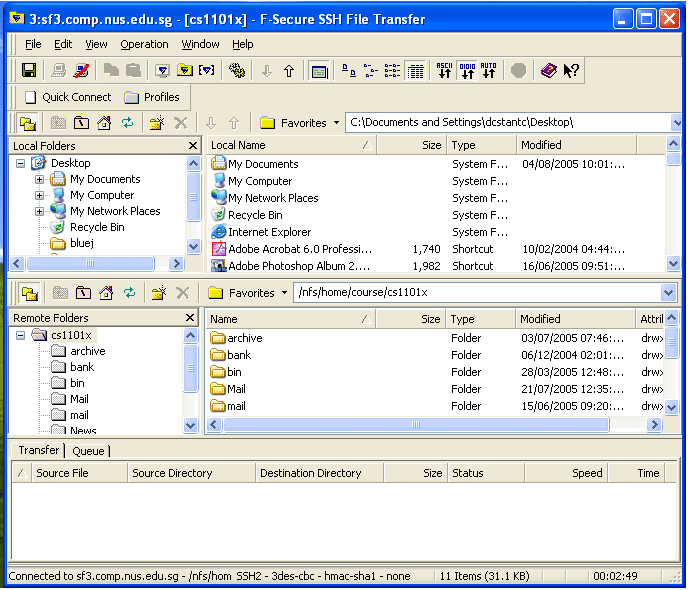Create a new folder in the remote pane
The height and width of the screenshot is (590, 688).
(158, 293)
